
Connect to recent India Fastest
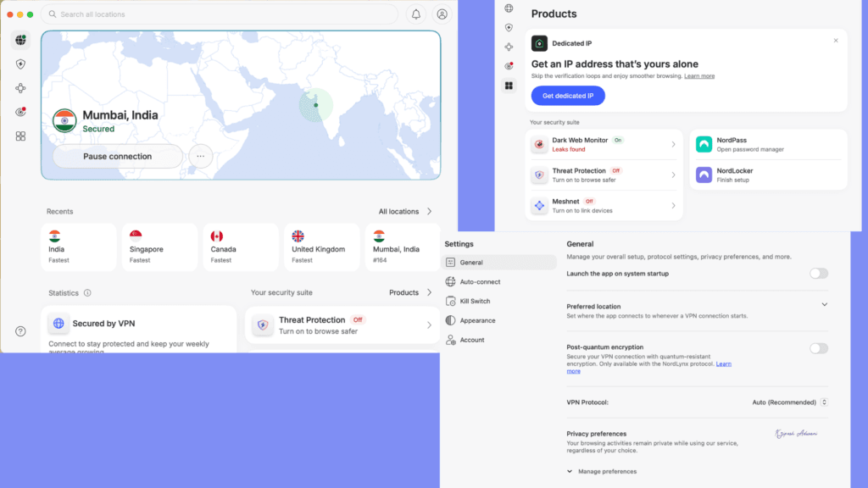[79, 247]
